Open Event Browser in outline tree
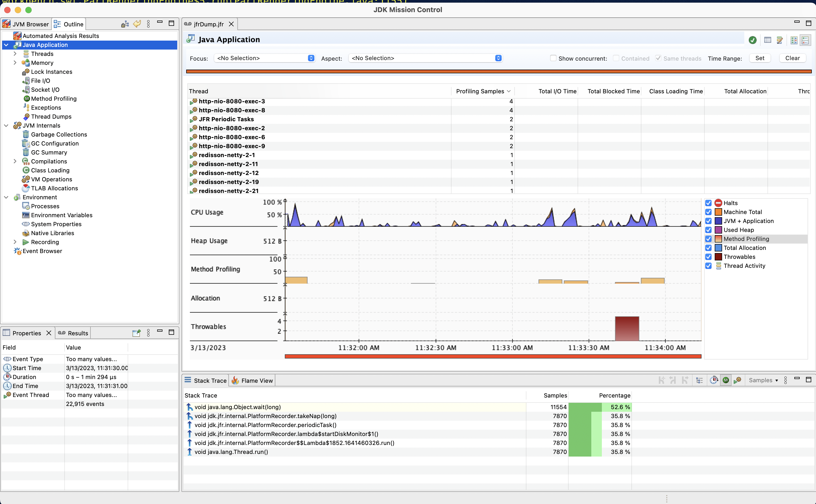Viewport: 816px width, 504px height. coord(42,251)
